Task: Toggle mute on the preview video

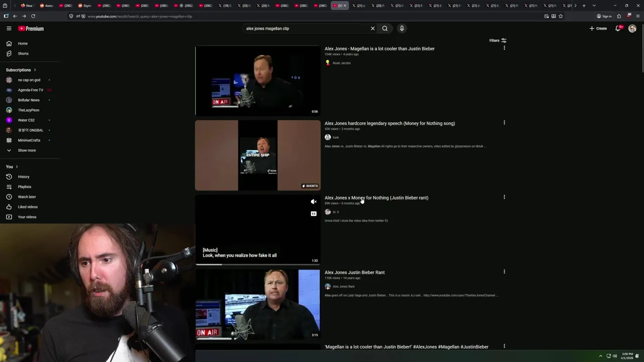Action: pos(313,202)
